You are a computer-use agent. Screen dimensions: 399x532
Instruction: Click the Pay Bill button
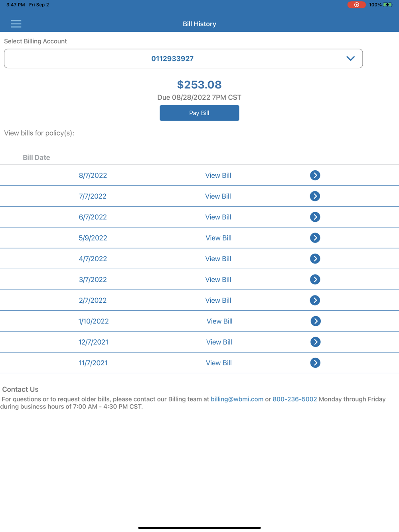tap(199, 113)
